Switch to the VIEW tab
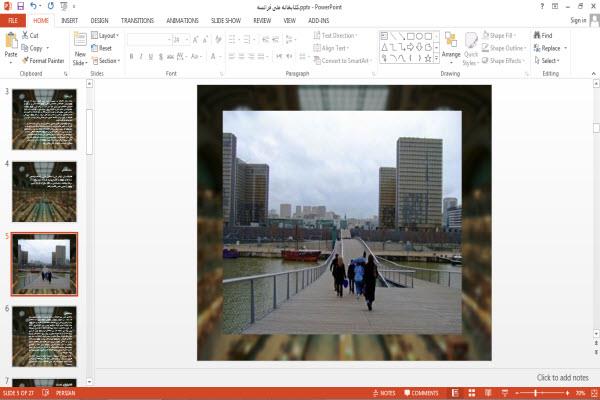This screenshot has width=600, height=400. pyautogui.click(x=290, y=20)
